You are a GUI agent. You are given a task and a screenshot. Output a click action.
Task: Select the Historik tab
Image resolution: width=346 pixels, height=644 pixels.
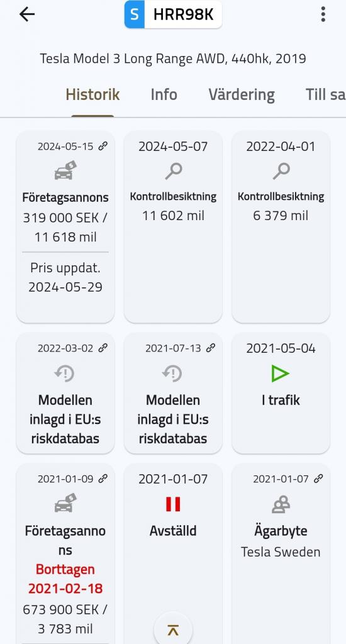click(92, 94)
